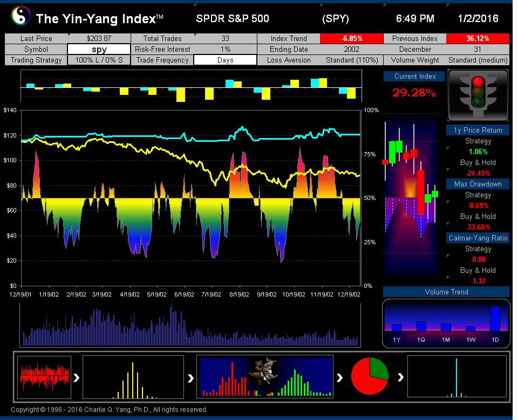Select the Trade Frequency field showing Days
The width and height of the screenshot is (518, 420).
point(225,60)
